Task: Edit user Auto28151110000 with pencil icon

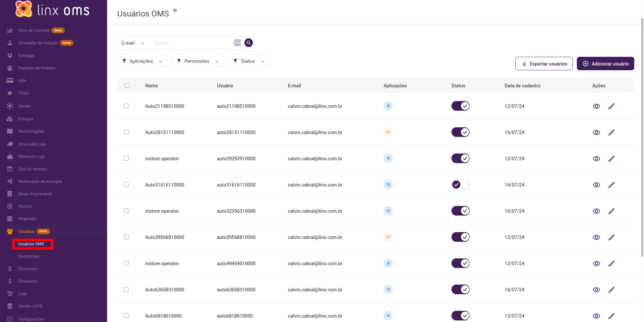Action: click(x=611, y=132)
